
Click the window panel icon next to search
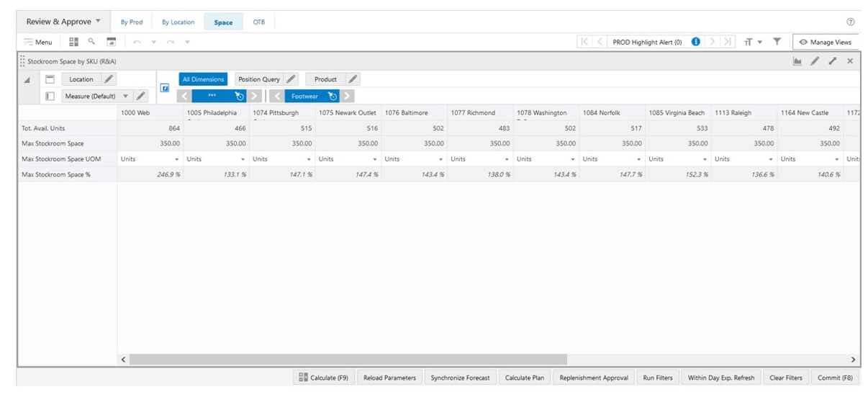(111, 42)
